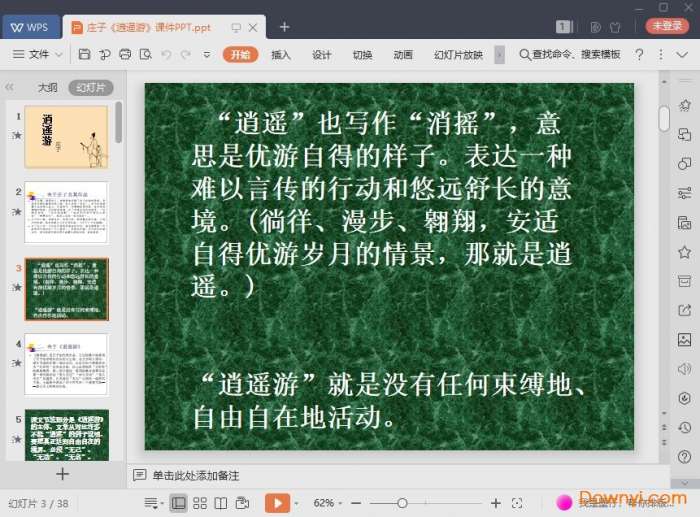Switch to reading view icon
Screen dimensions: 700x517
(x=221, y=504)
